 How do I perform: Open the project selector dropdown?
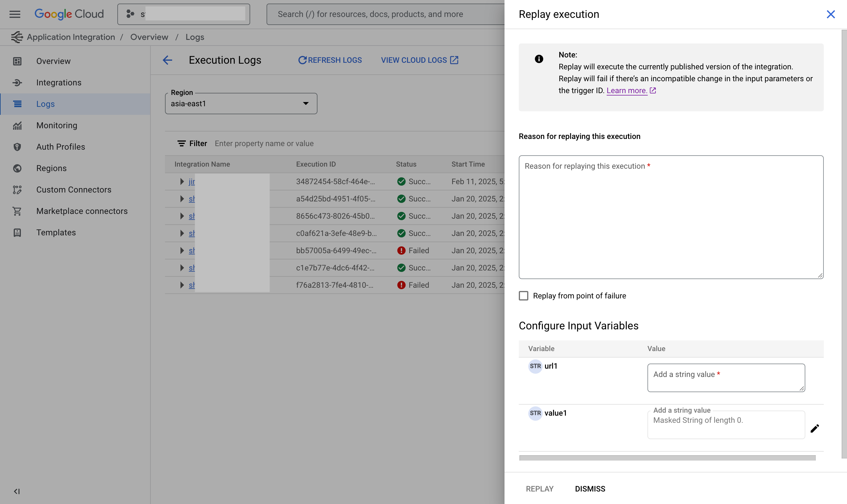[x=183, y=14]
